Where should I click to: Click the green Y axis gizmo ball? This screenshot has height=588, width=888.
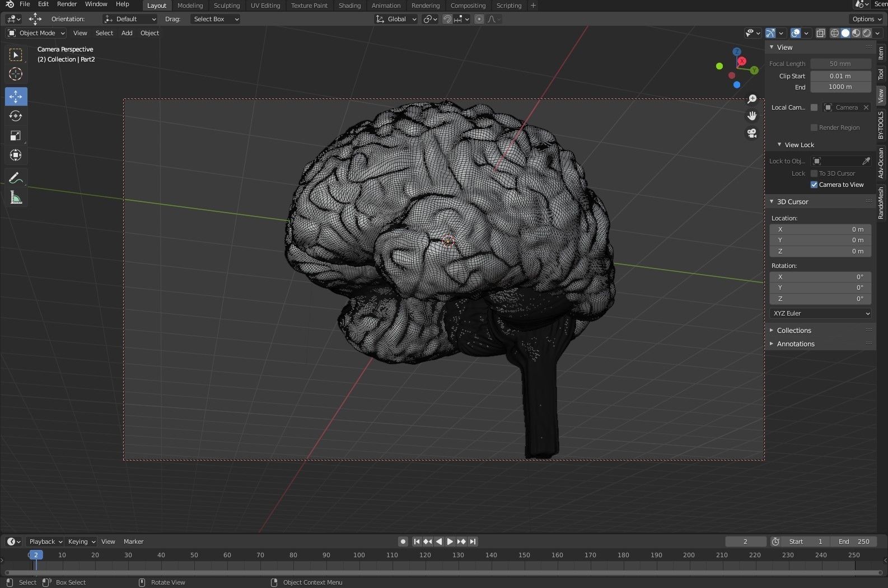click(x=754, y=70)
